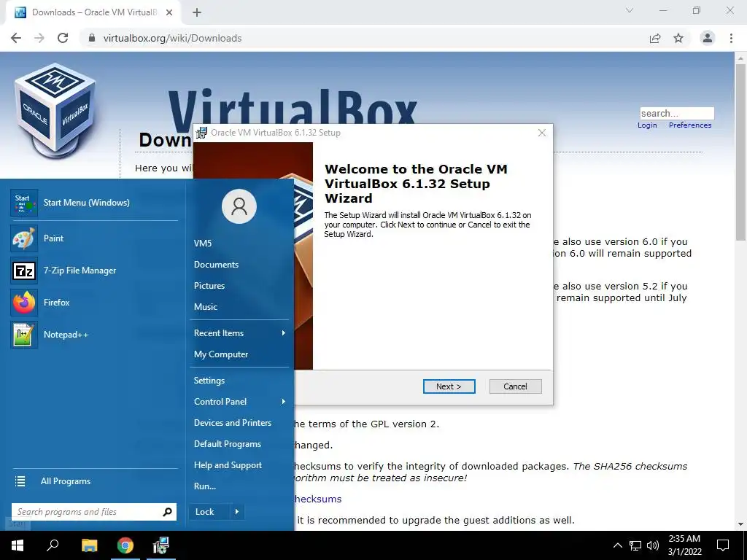
Task: Click Next in VirtualBox Setup wizard
Action: click(x=449, y=386)
